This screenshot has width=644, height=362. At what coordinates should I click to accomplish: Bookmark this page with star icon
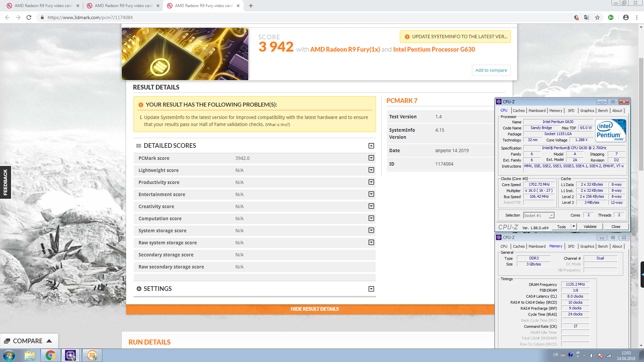[597, 17]
